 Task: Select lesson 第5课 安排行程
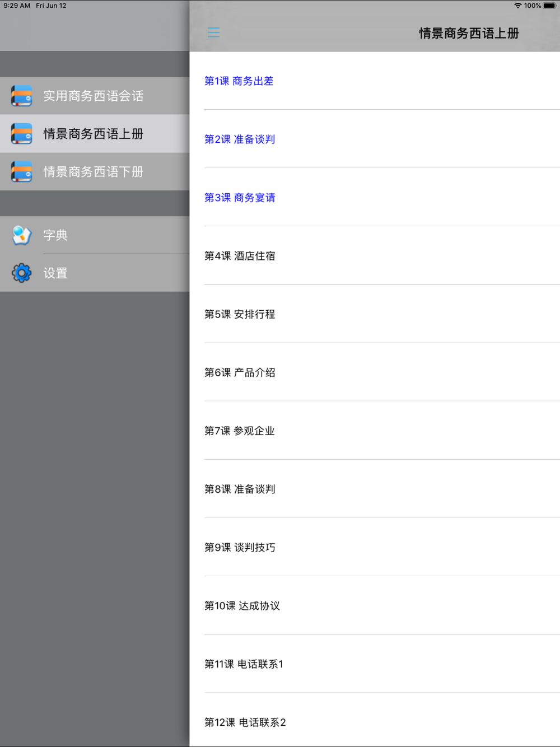[240, 314]
